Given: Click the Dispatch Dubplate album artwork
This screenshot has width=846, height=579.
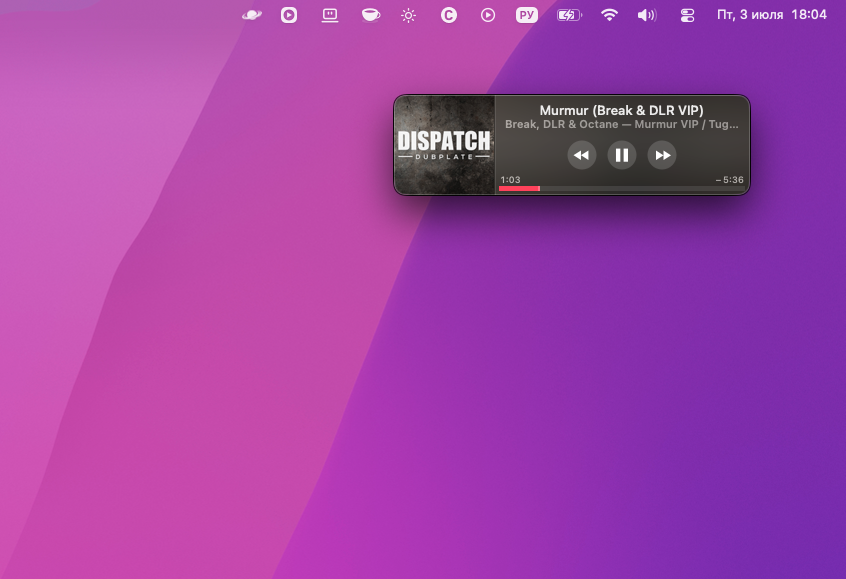Looking at the screenshot, I should click(x=445, y=145).
